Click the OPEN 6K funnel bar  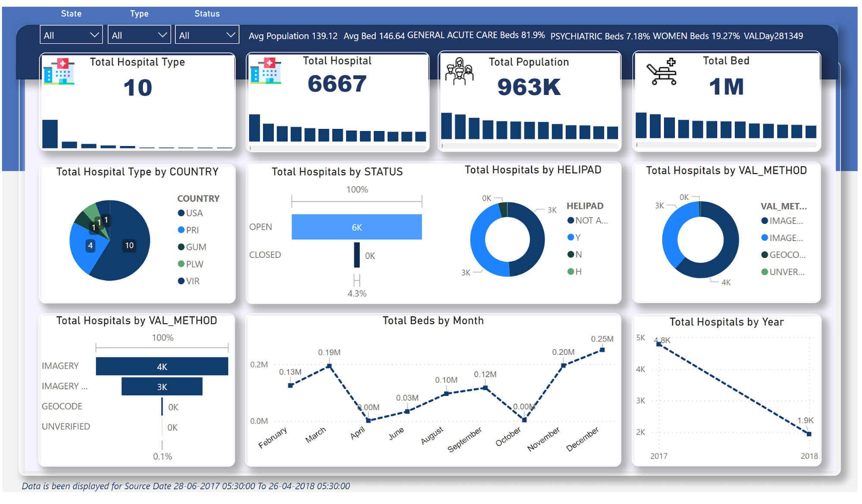[357, 227]
